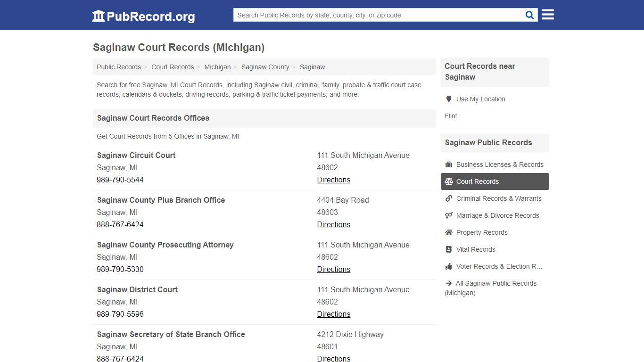Click the Saginaw Court Records Offices heading
The height and width of the screenshot is (362, 644).
pos(153,118)
